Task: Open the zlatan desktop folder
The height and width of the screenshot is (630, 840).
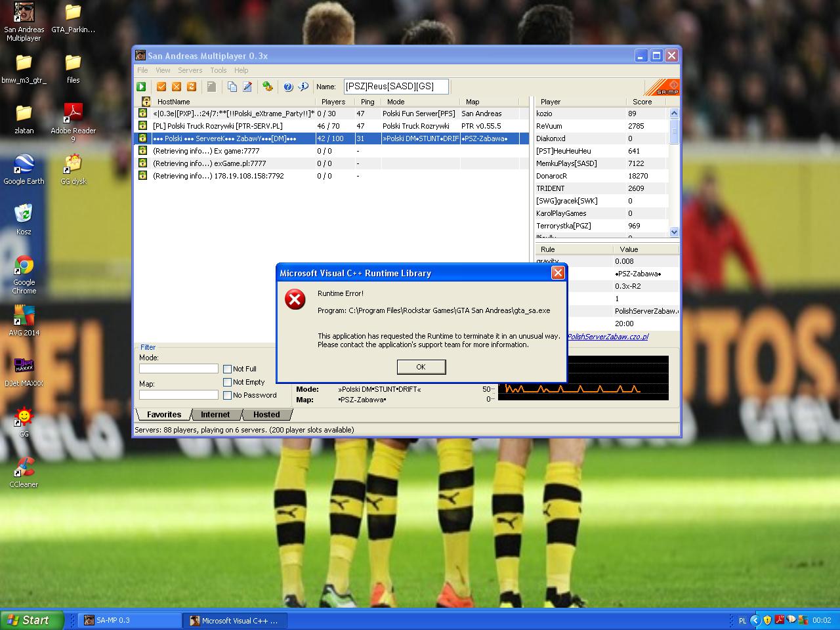Action: pos(24,119)
